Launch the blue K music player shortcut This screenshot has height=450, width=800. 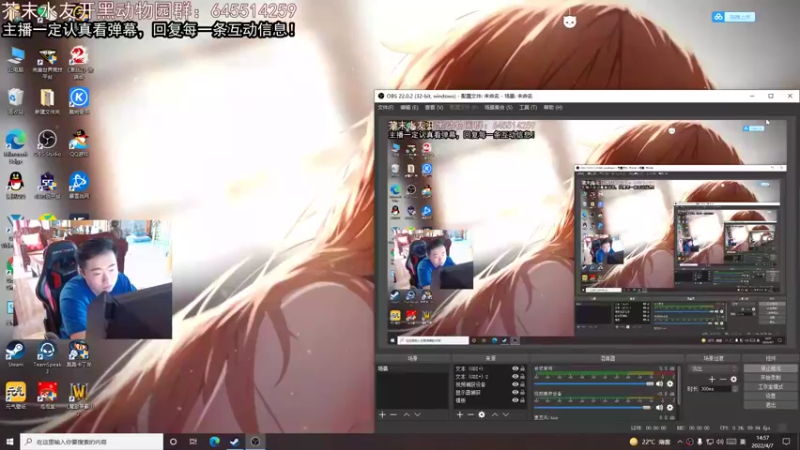point(79,101)
